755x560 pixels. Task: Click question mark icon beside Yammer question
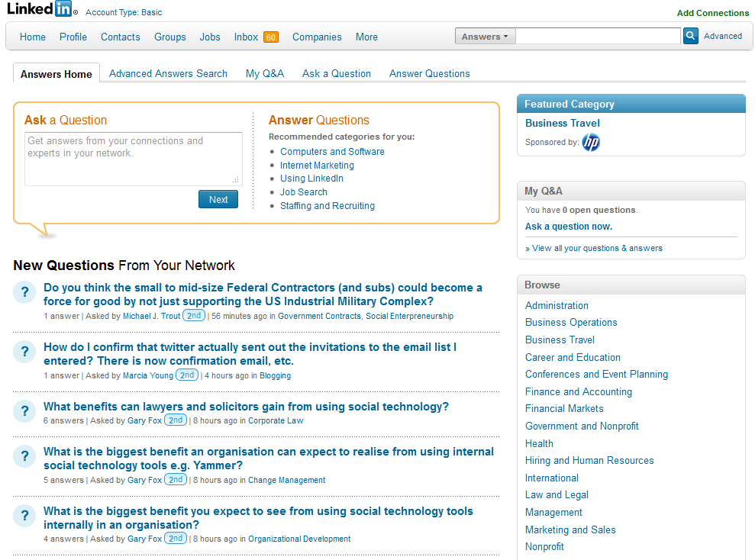click(x=24, y=456)
